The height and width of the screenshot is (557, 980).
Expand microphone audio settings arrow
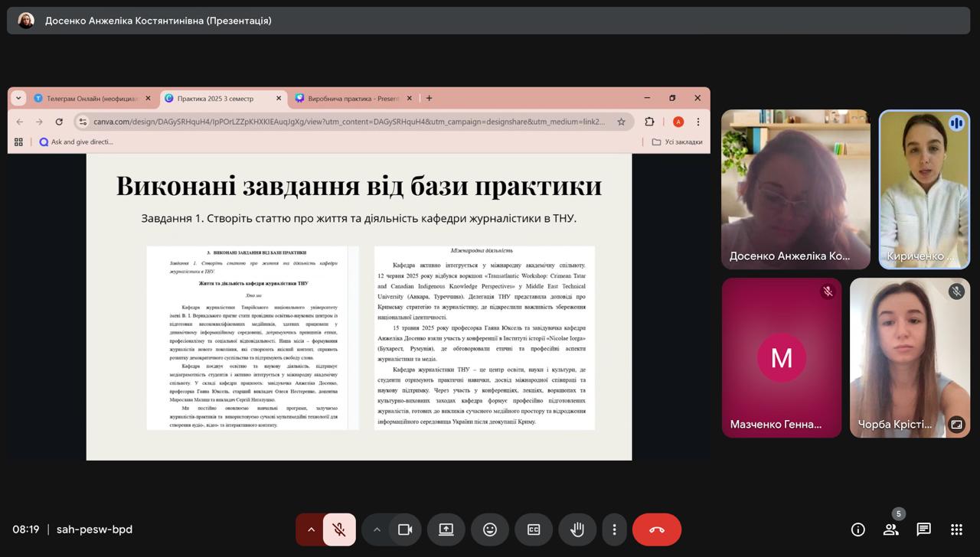[x=311, y=529]
